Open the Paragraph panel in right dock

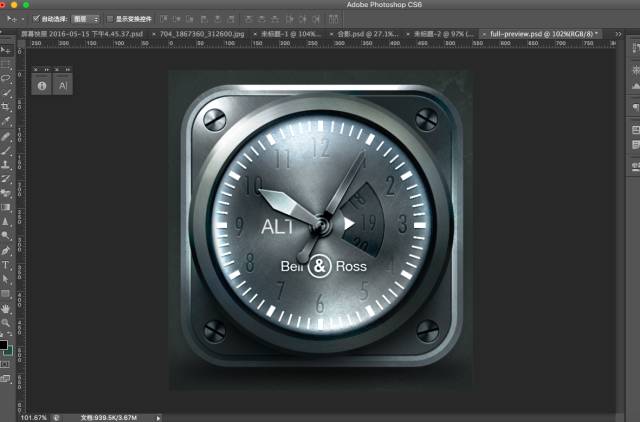[636, 107]
